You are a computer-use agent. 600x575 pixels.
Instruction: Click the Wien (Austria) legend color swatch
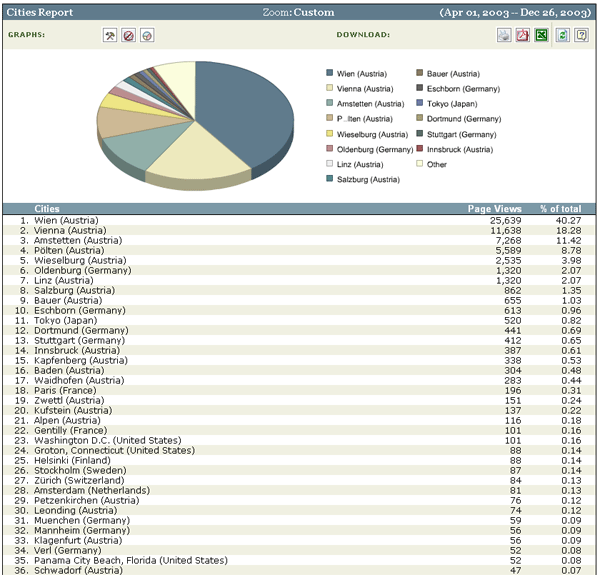329,73
